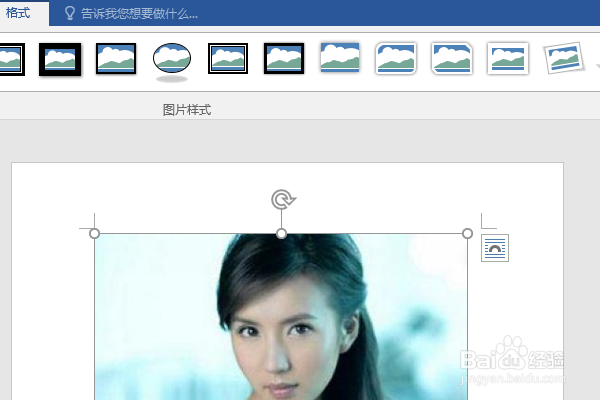This screenshot has height=400, width=600.
Task: Apply the rotated white frame picture style
Action: click(x=564, y=58)
